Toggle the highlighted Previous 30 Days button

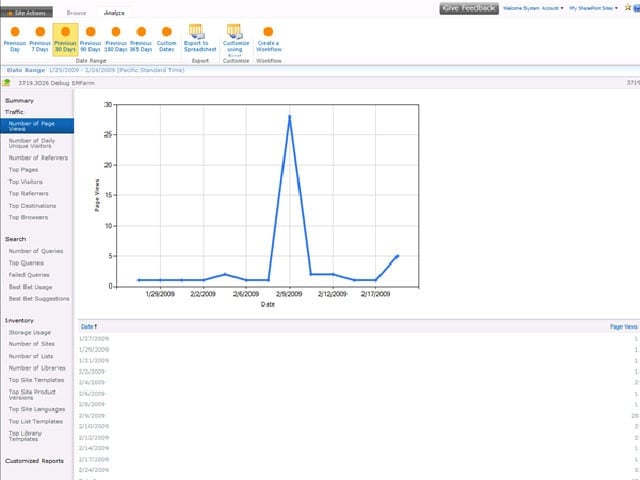tap(65, 40)
